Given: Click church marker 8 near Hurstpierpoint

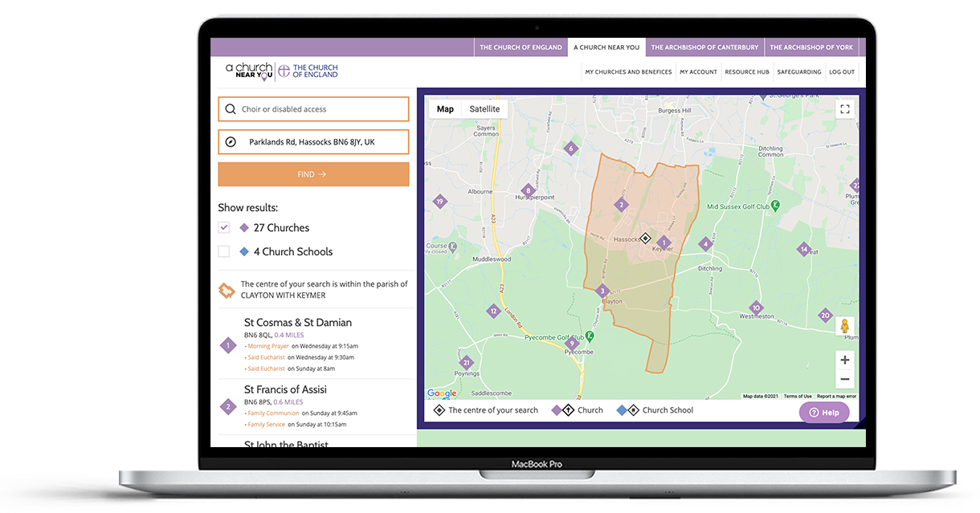Looking at the screenshot, I should (528, 190).
